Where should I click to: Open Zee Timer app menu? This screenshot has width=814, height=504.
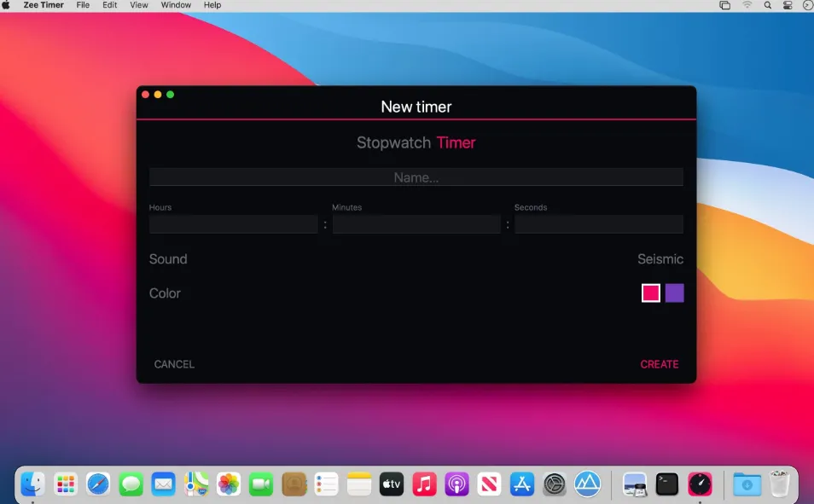click(44, 5)
